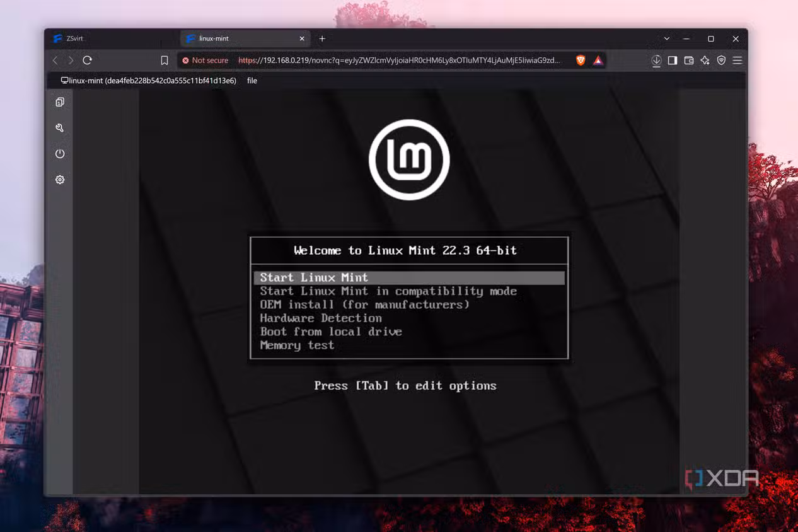Open the Brave Wallet icon
This screenshot has height=532, width=798.
tap(689, 61)
